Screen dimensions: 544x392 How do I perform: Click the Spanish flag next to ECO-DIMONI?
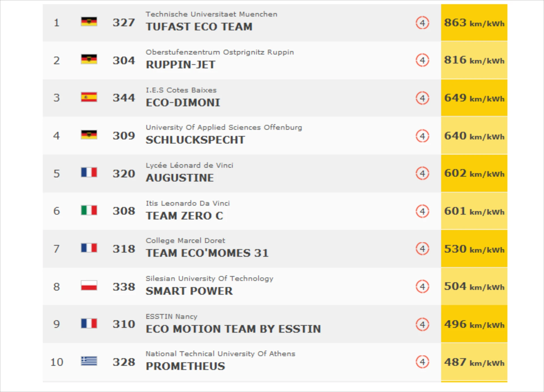click(89, 97)
